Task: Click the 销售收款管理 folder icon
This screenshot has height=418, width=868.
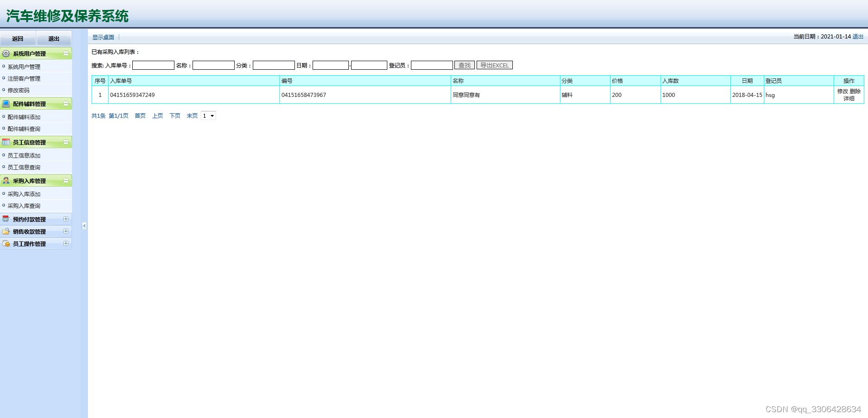Action: pyautogui.click(x=6, y=231)
